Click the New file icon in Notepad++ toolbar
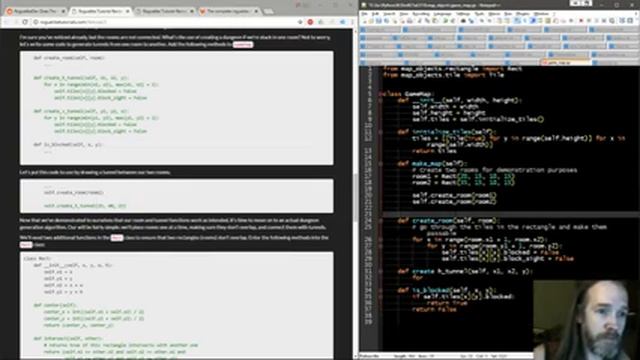This screenshot has width=640, height=360. [x=364, y=21]
